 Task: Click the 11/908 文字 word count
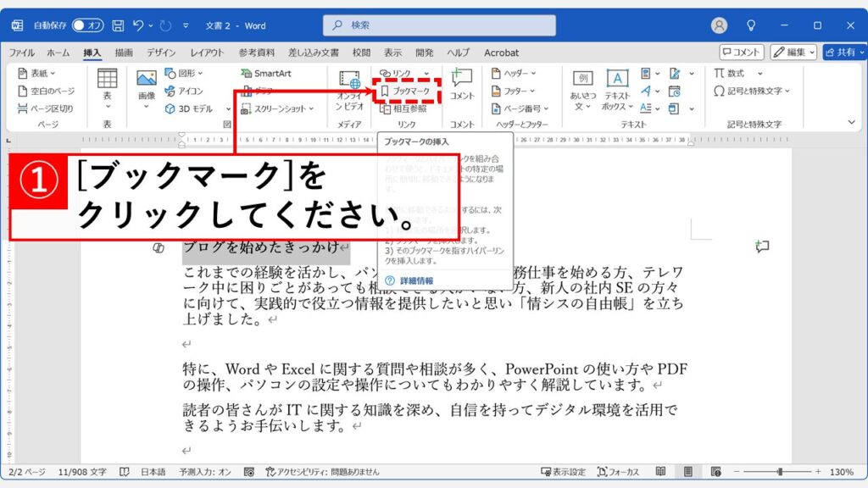[82, 472]
